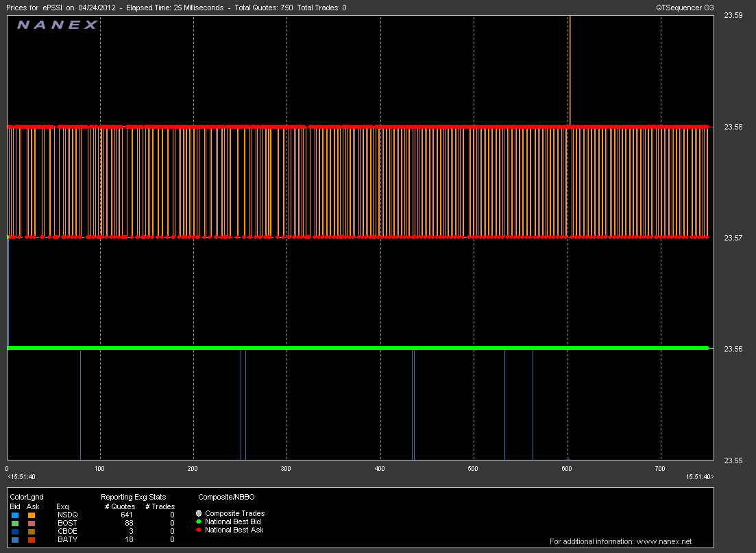Click the 700 tick on x-axis

point(660,468)
